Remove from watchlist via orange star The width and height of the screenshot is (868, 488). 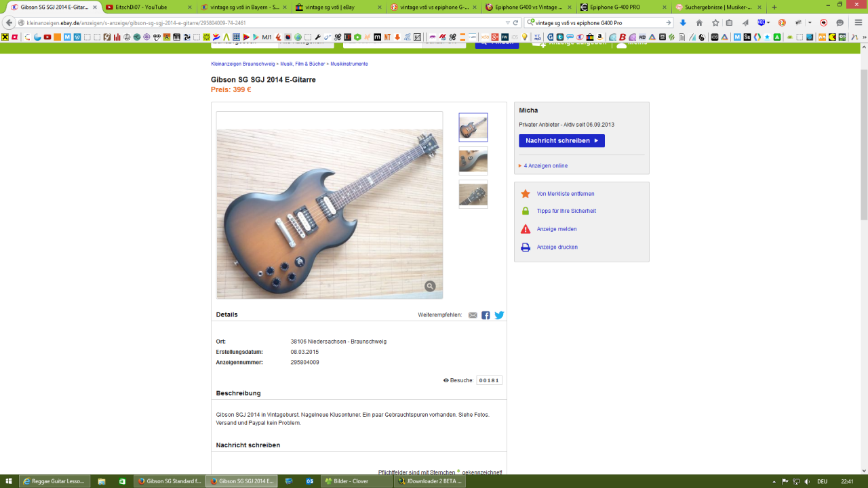tap(526, 194)
